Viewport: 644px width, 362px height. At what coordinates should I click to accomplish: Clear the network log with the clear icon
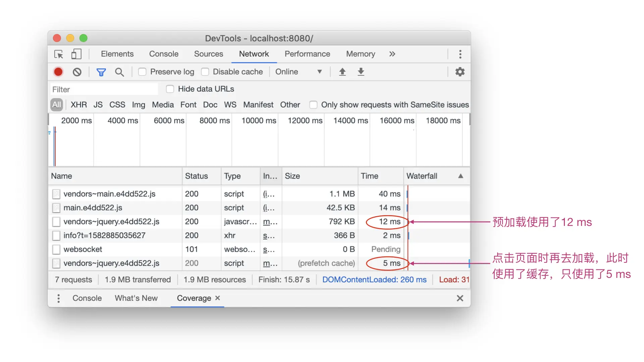(x=77, y=72)
